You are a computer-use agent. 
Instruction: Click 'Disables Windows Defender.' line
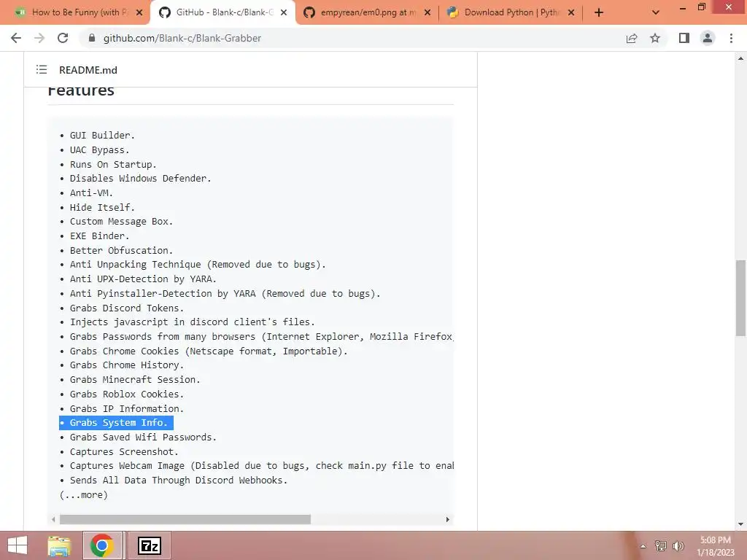pos(141,178)
